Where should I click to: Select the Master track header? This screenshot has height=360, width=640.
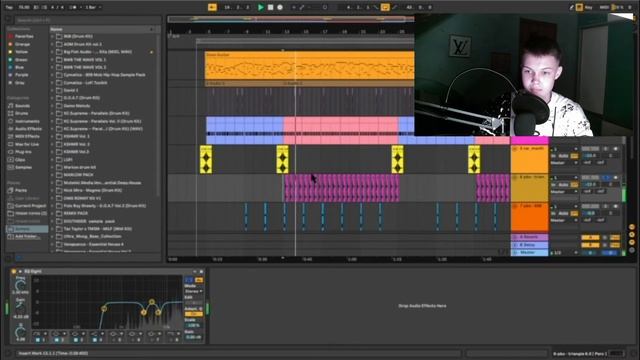(x=529, y=253)
